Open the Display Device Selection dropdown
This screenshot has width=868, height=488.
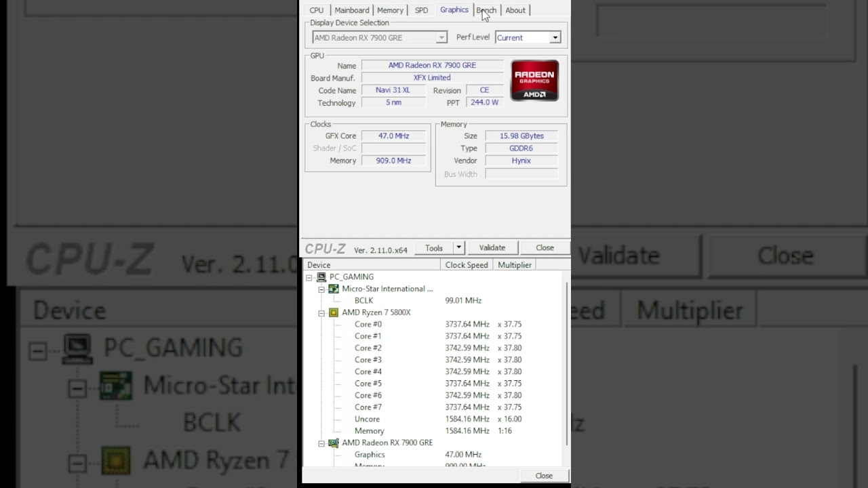tap(379, 37)
